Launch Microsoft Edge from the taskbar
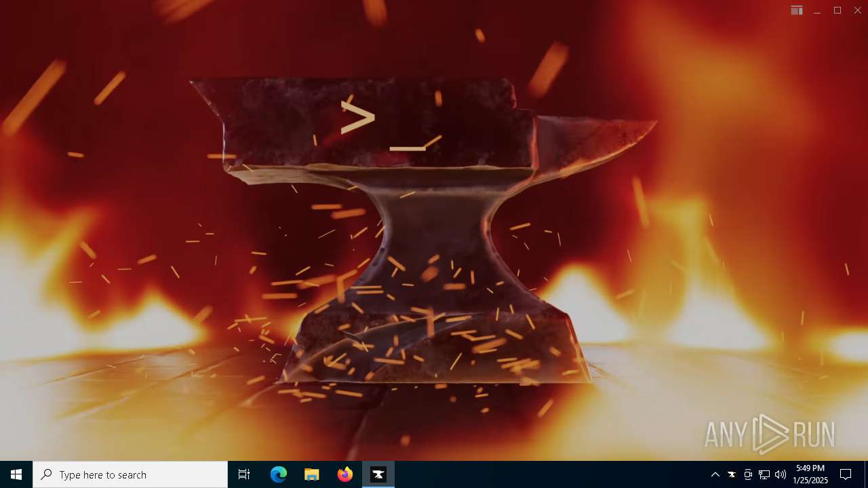This screenshot has height=488, width=868. pos(279,474)
